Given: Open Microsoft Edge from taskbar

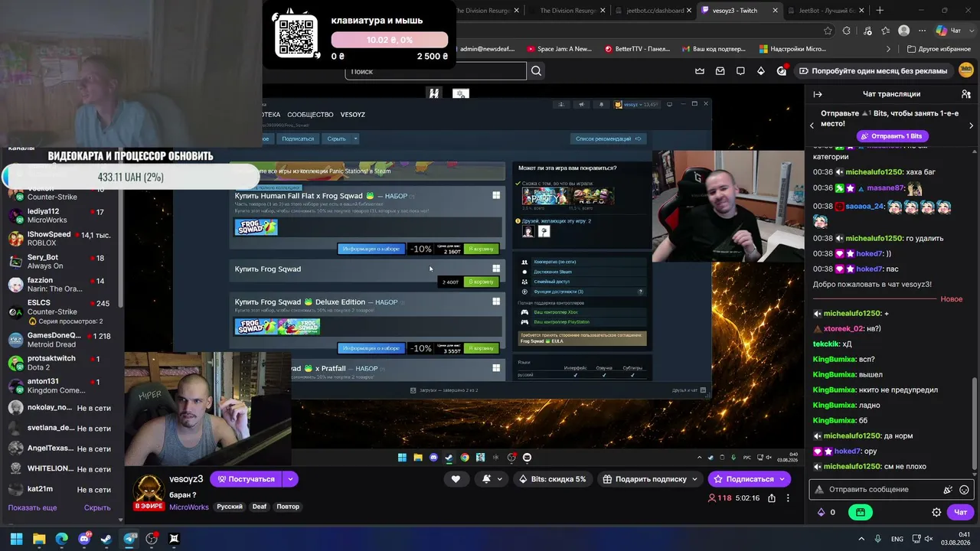Looking at the screenshot, I should (61, 539).
